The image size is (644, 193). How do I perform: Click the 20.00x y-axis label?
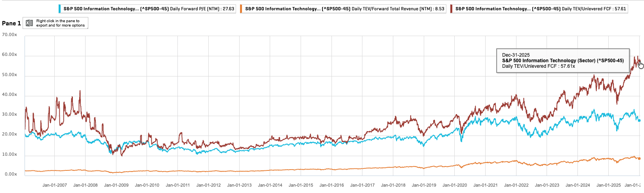click(x=10, y=134)
